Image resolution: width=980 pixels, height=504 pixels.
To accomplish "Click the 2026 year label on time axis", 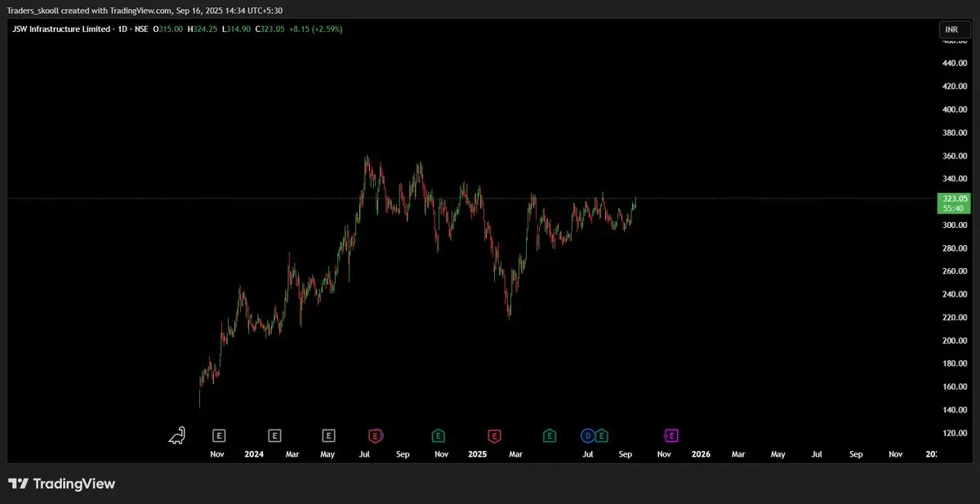I will point(701,453).
